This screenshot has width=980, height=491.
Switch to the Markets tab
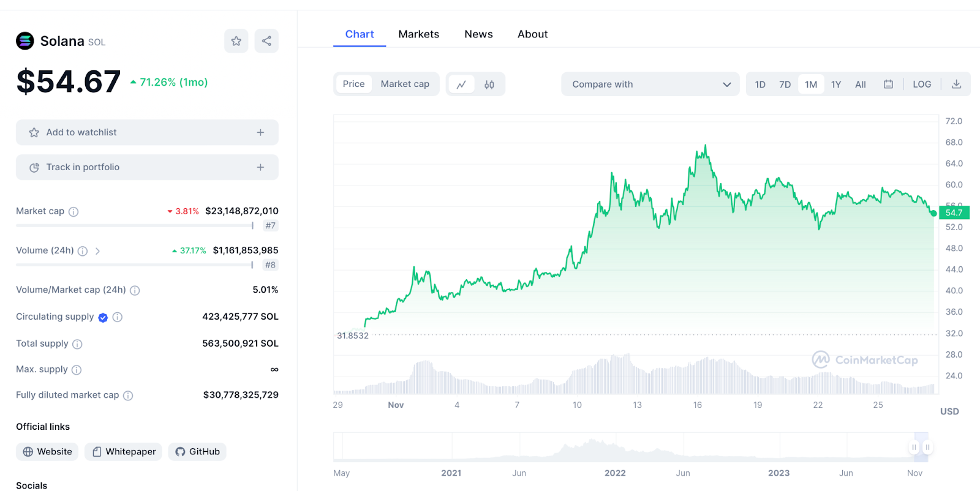[x=419, y=34]
